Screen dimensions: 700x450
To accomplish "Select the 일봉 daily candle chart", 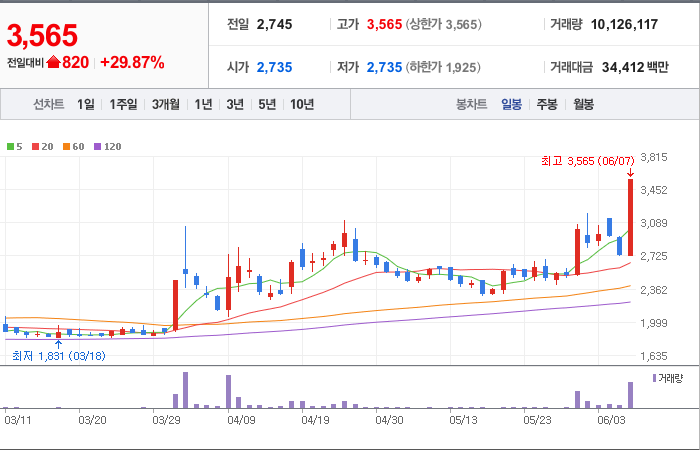I will tap(511, 104).
